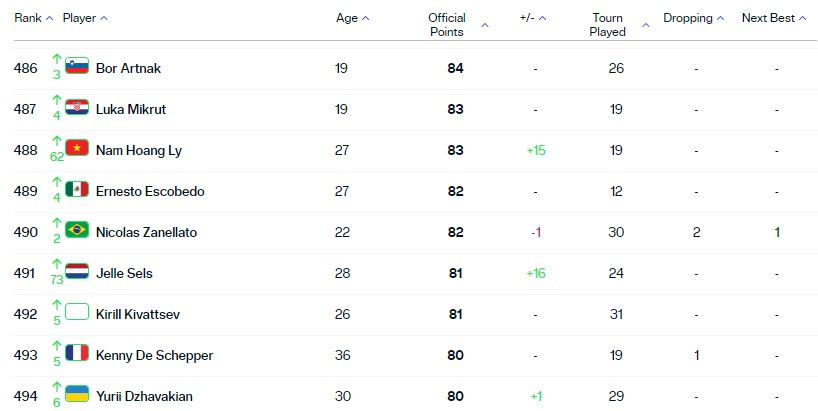Click the Vietnam flag beside Nam Hoang Ly
The image size is (818, 411).
pyautogui.click(x=77, y=148)
